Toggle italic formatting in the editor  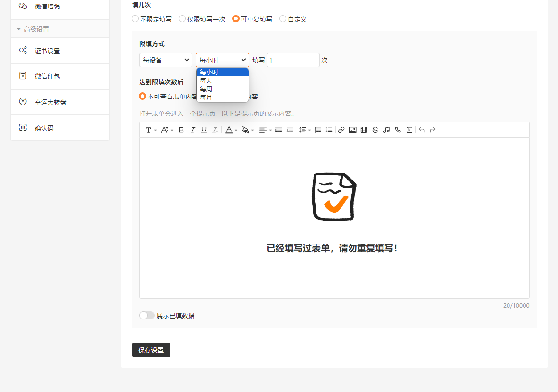click(x=192, y=130)
